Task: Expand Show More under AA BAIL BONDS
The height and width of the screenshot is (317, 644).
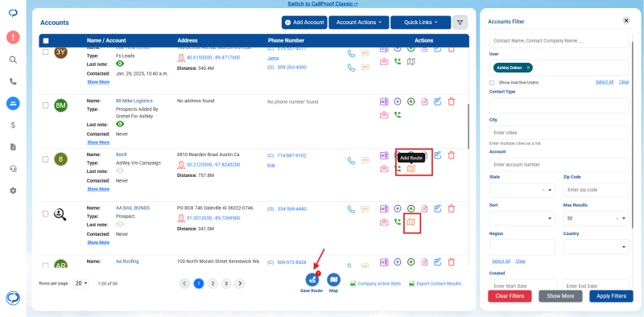Action: pyautogui.click(x=98, y=242)
